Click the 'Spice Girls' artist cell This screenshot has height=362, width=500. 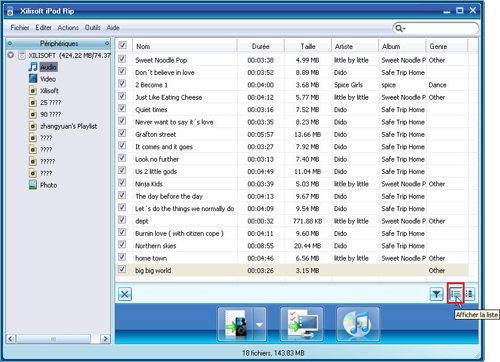[x=348, y=85]
